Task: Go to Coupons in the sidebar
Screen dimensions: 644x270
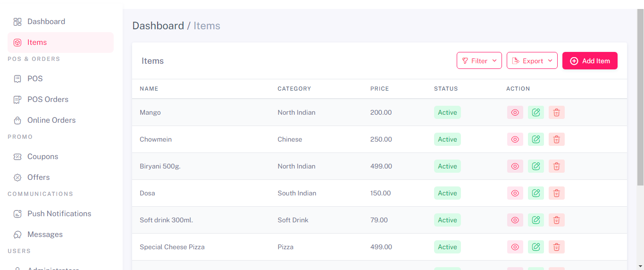Action: pos(42,156)
